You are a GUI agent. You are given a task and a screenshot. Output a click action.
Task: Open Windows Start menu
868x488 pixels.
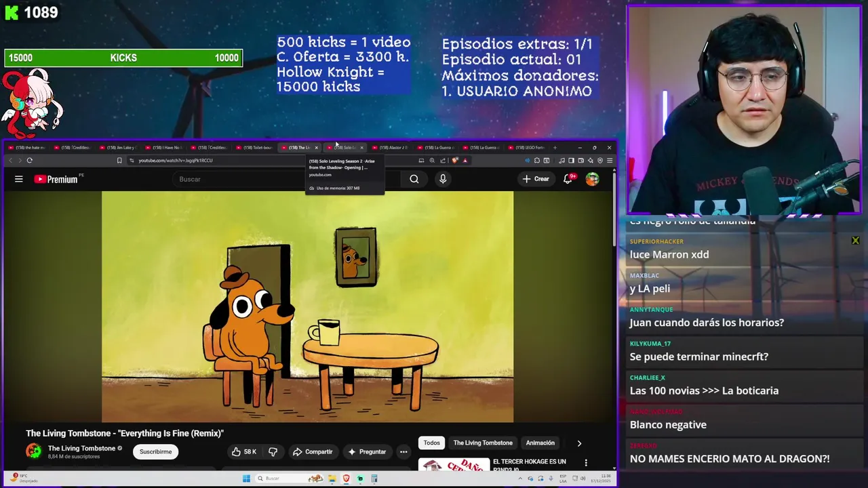pos(246,479)
